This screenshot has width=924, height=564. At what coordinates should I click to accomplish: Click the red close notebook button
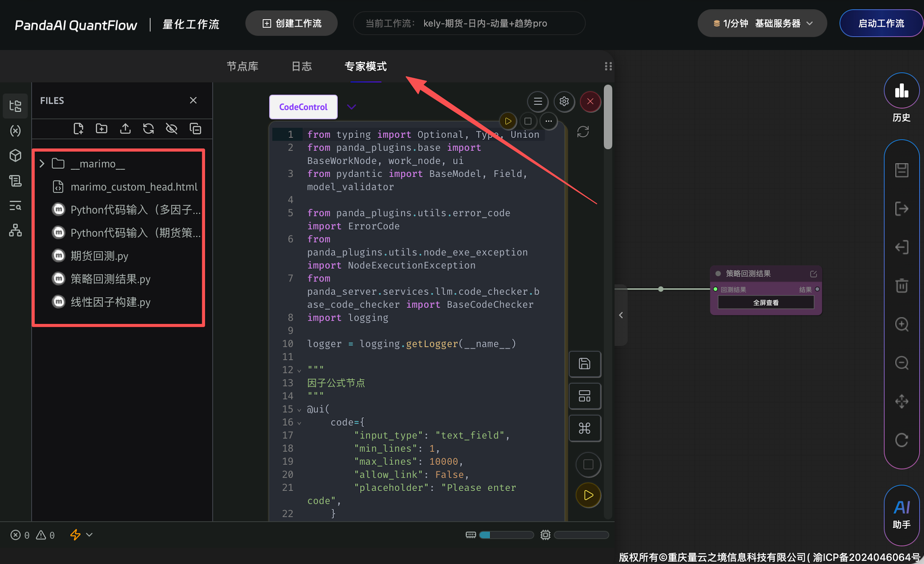[x=590, y=101]
